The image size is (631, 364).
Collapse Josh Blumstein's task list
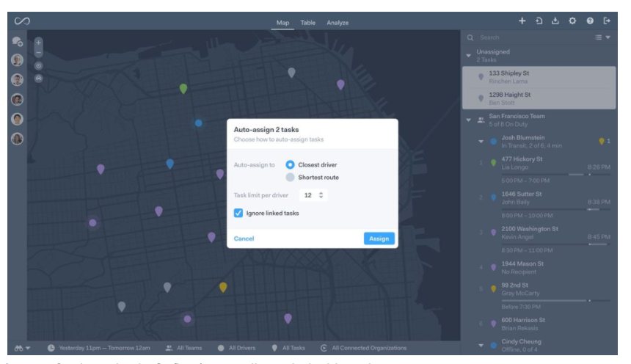[481, 142]
